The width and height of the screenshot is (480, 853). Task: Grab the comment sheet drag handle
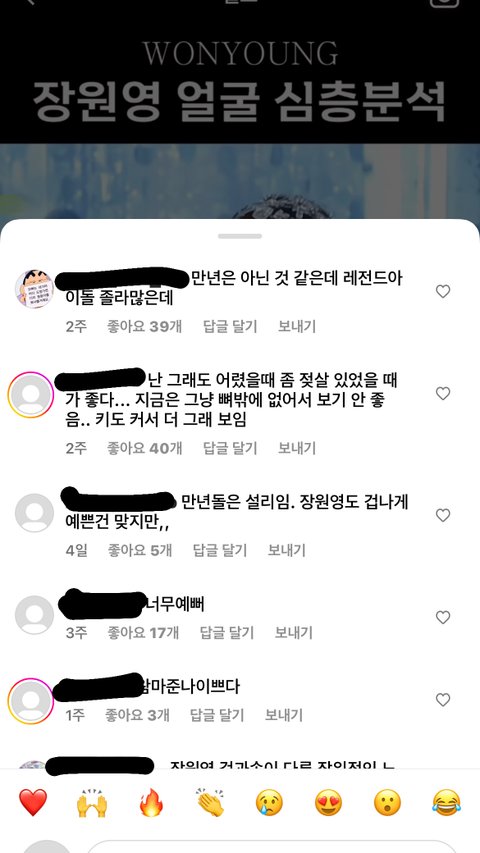240,236
